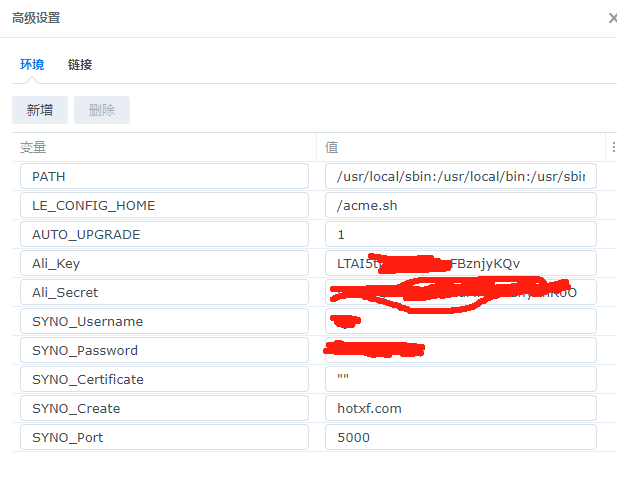Click the Ali_Secret value field
Image resolution: width=617 pixels, height=486 pixels.
pos(460,293)
